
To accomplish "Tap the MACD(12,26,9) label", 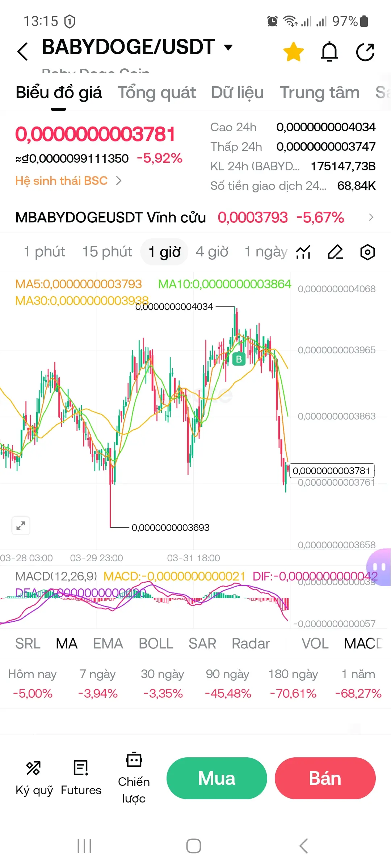I will 56,576.
